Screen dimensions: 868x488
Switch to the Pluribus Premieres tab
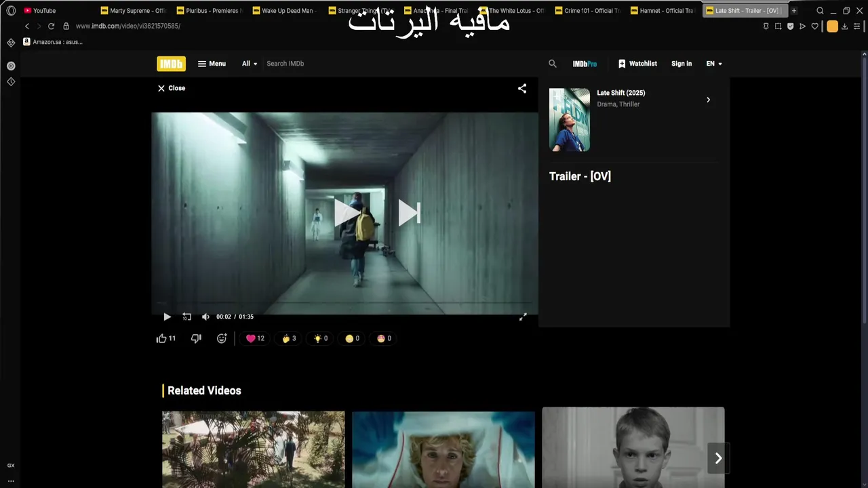209,11
